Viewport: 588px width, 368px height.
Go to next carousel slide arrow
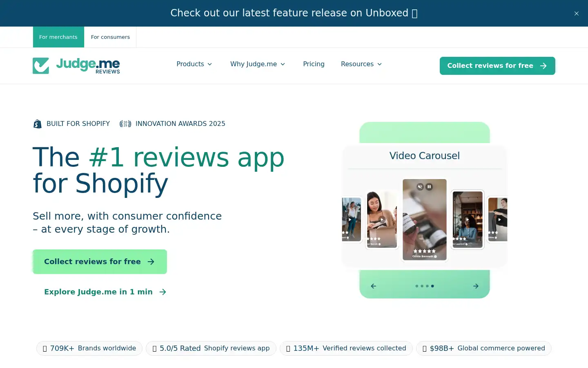[476, 286]
